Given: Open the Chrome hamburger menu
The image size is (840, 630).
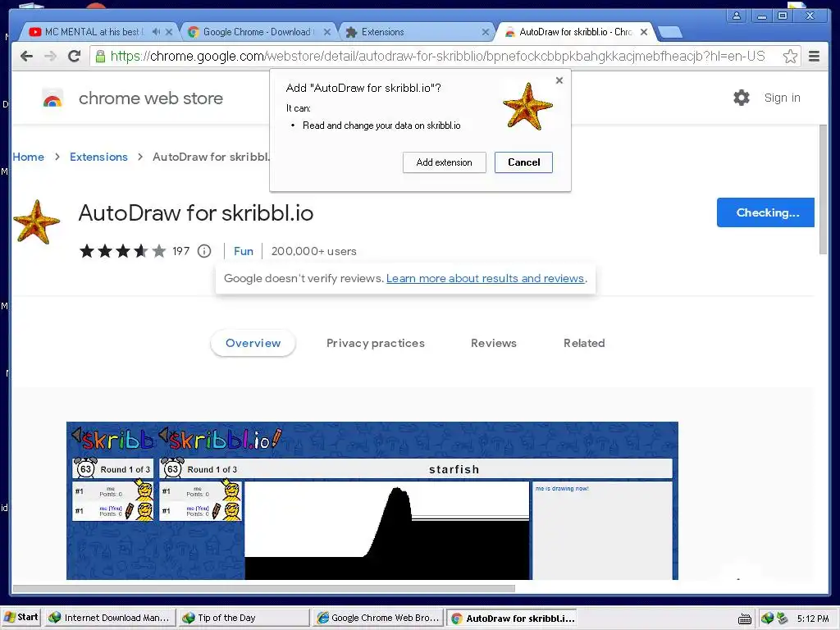Looking at the screenshot, I should pos(814,57).
